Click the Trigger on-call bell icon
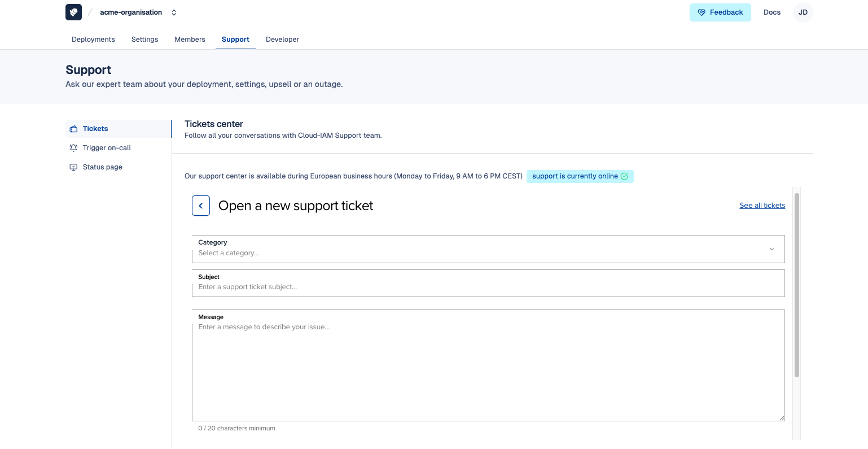 pos(73,148)
